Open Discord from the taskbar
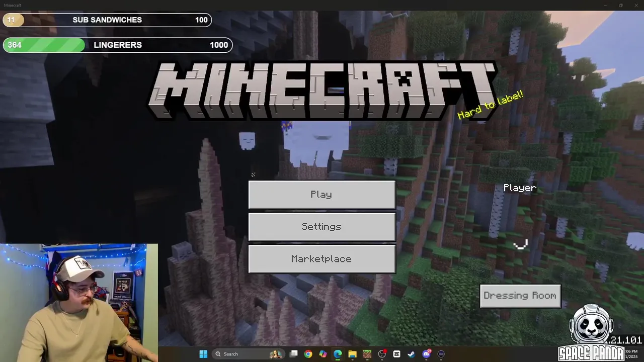 (427, 354)
